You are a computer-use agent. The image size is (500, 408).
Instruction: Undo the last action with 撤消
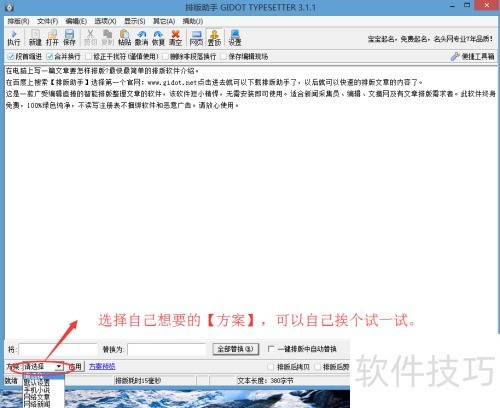tap(141, 38)
